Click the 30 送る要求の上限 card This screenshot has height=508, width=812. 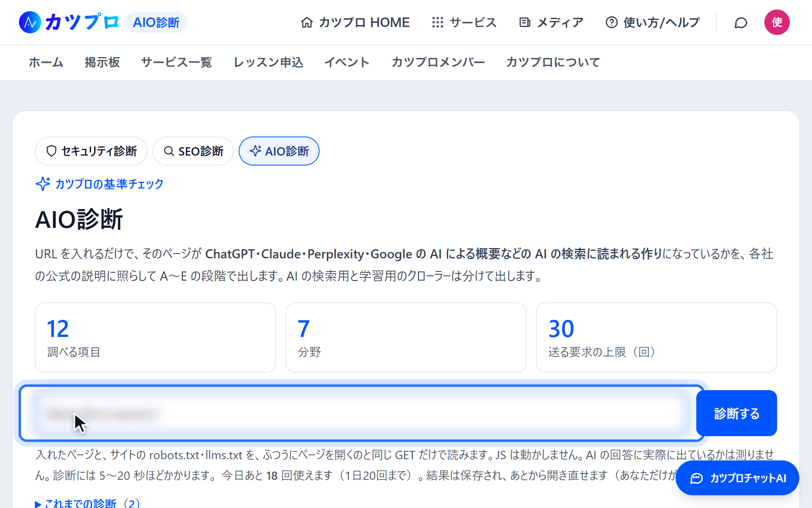pyautogui.click(x=657, y=338)
